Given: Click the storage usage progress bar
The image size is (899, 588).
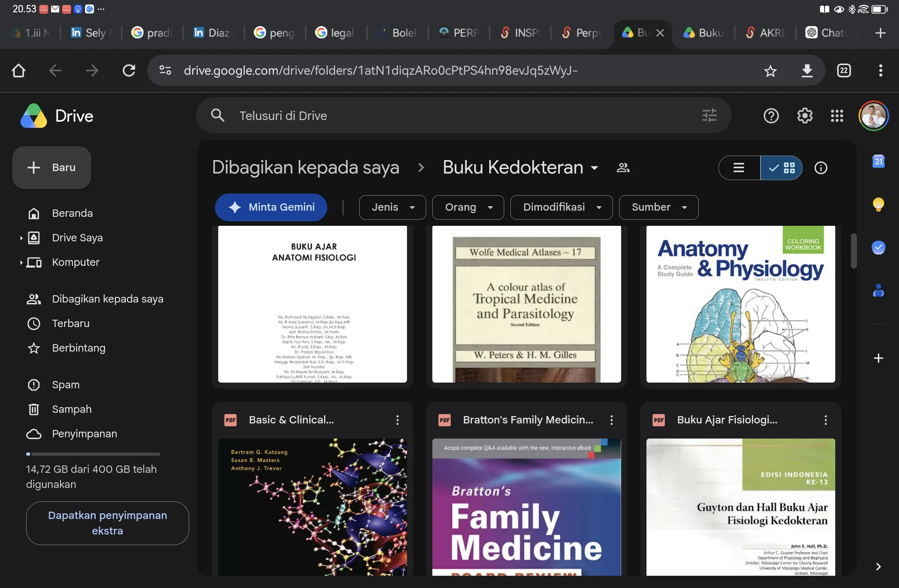Looking at the screenshot, I should coord(93,454).
